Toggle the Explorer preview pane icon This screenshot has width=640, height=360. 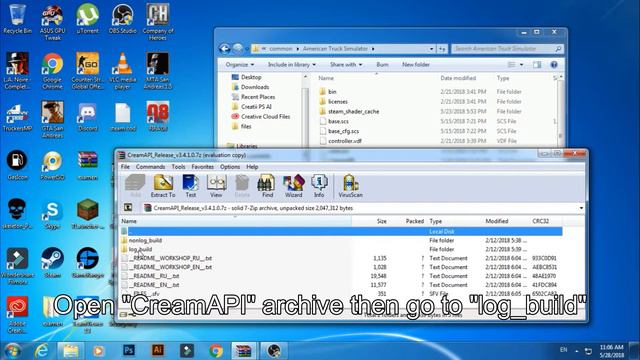click(x=537, y=64)
